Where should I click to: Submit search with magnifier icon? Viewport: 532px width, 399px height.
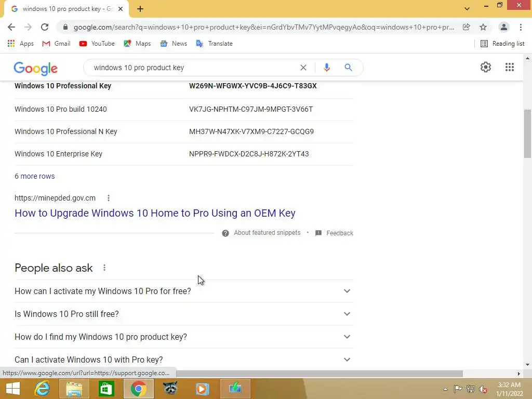click(348, 68)
